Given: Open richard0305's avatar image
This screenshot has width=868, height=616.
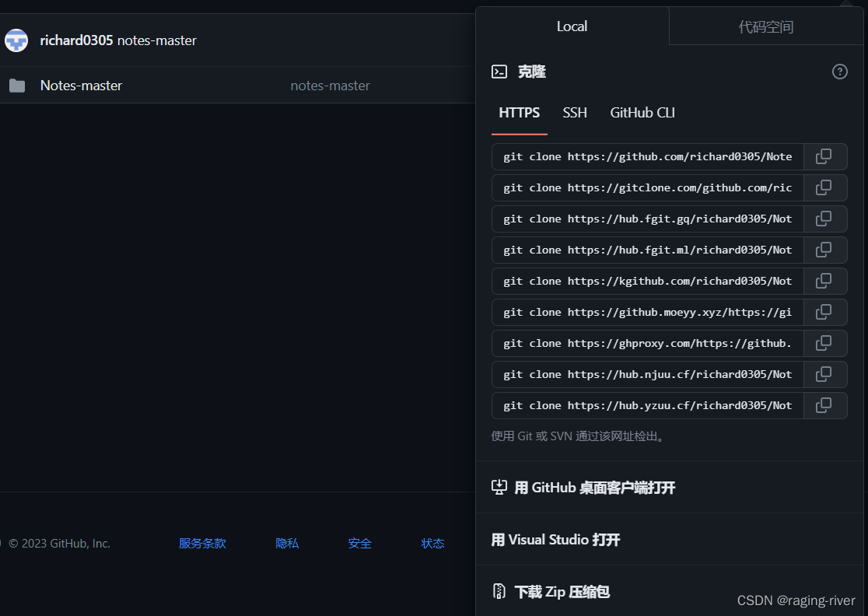Looking at the screenshot, I should click(16, 40).
